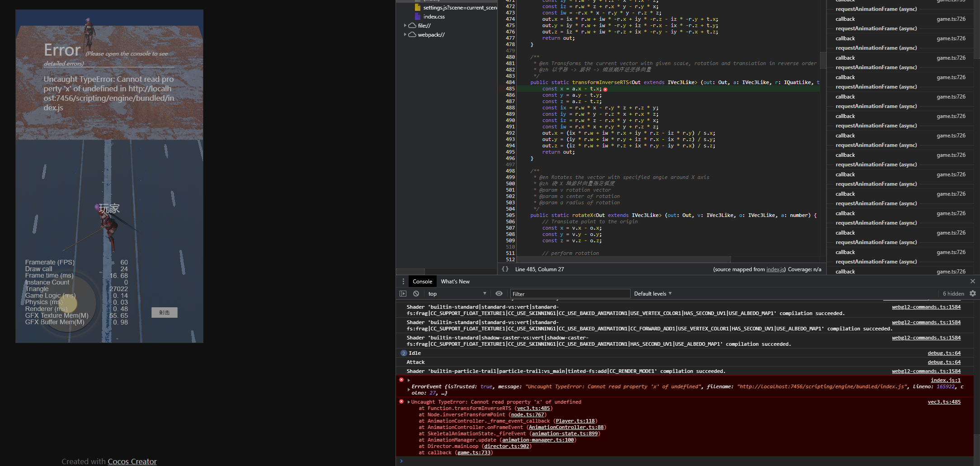Click the '6 hidden' messages label
The width and height of the screenshot is (980, 466).
tap(953, 294)
